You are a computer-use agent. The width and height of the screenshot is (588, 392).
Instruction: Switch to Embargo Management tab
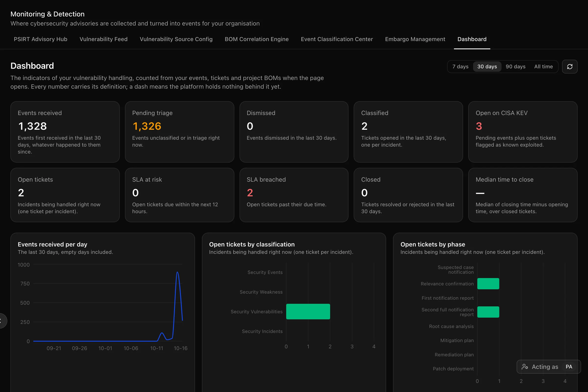[415, 39]
